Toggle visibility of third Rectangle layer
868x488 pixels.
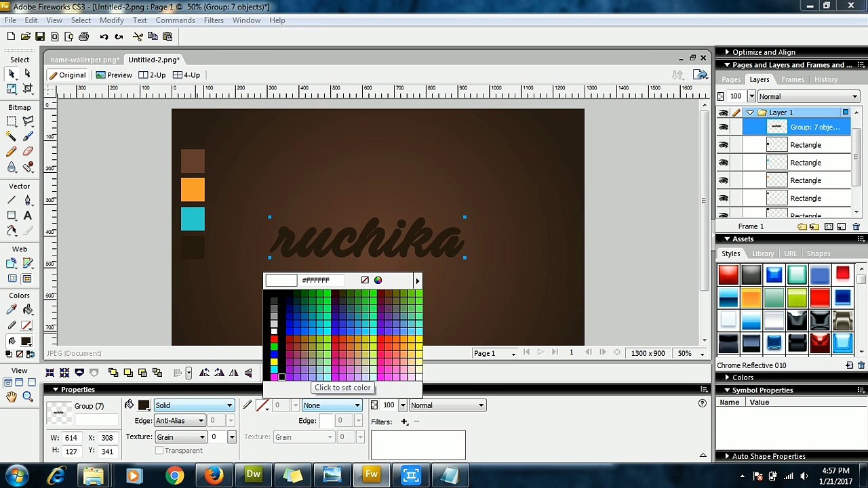(724, 180)
